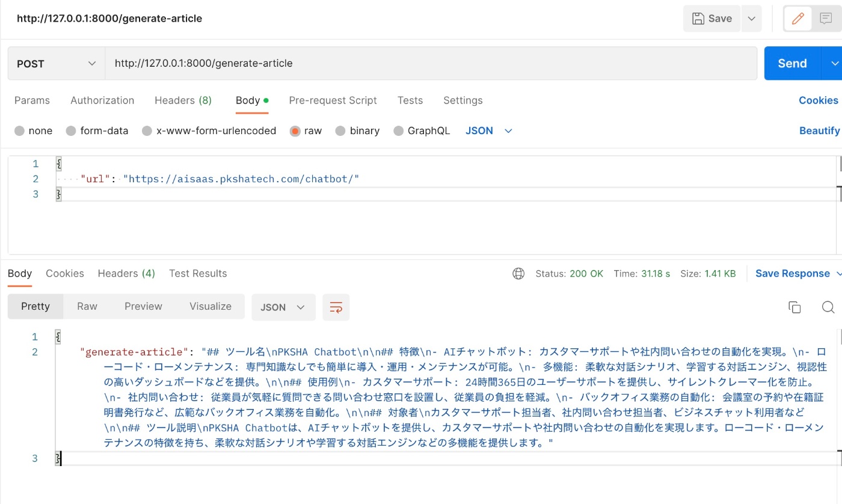Open the Cookies link
The width and height of the screenshot is (842, 504).
[x=818, y=100]
